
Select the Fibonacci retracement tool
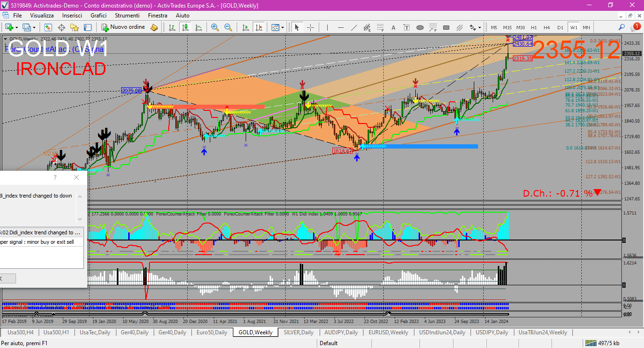(x=380, y=27)
